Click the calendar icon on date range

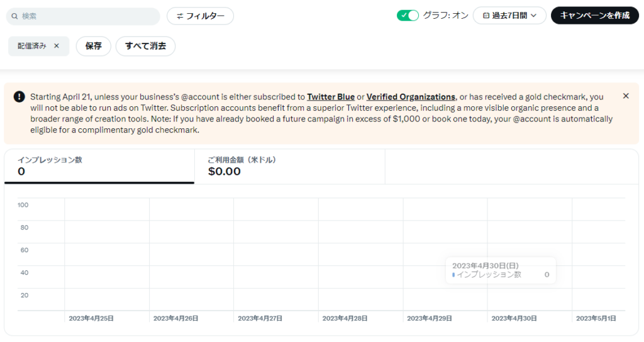tap(486, 16)
